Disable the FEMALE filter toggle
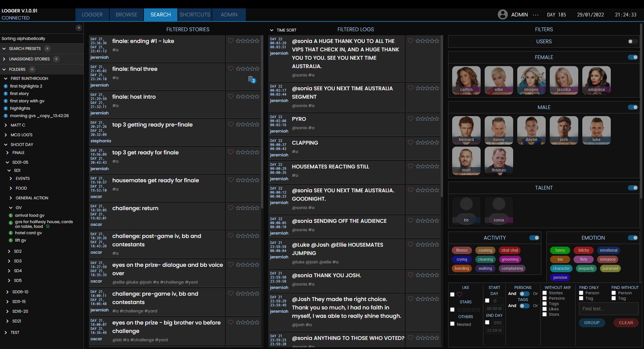644x349 pixels. pos(633,57)
